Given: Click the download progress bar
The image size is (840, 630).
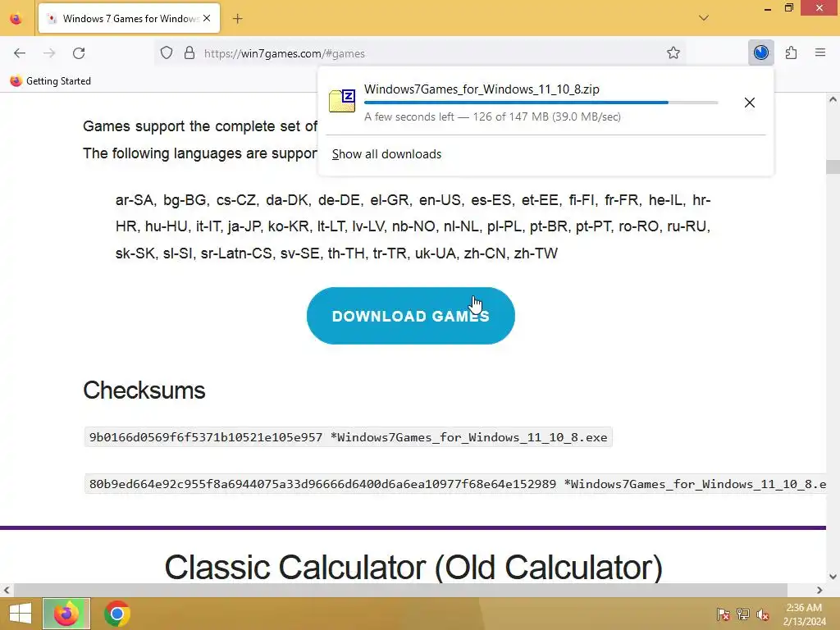Looking at the screenshot, I should pyautogui.click(x=541, y=103).
